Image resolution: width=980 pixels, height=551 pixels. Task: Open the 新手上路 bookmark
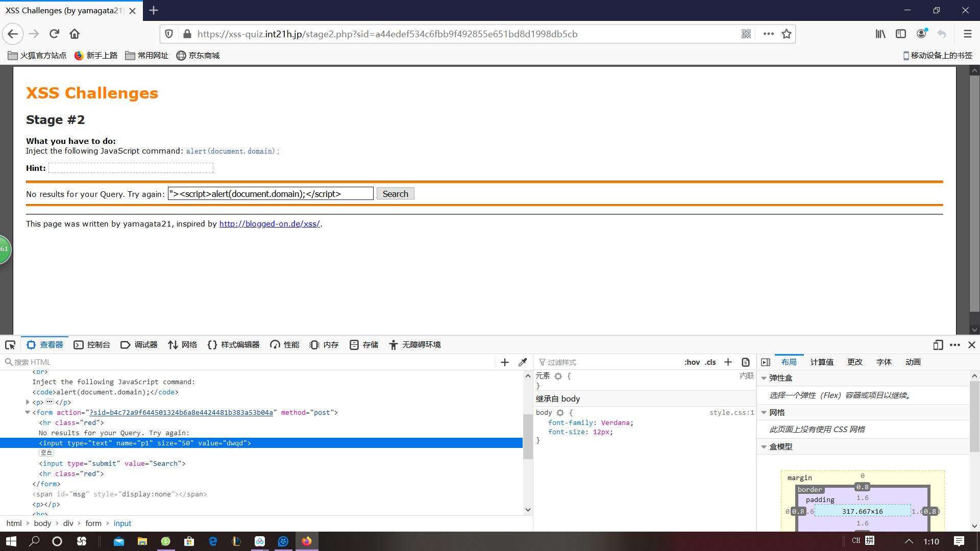click(x=96, y=56)
